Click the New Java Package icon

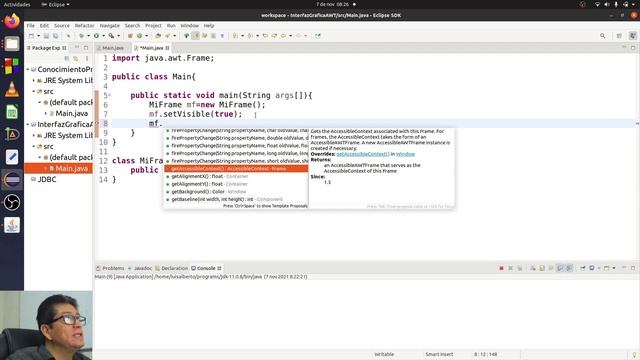pos(130,36)
